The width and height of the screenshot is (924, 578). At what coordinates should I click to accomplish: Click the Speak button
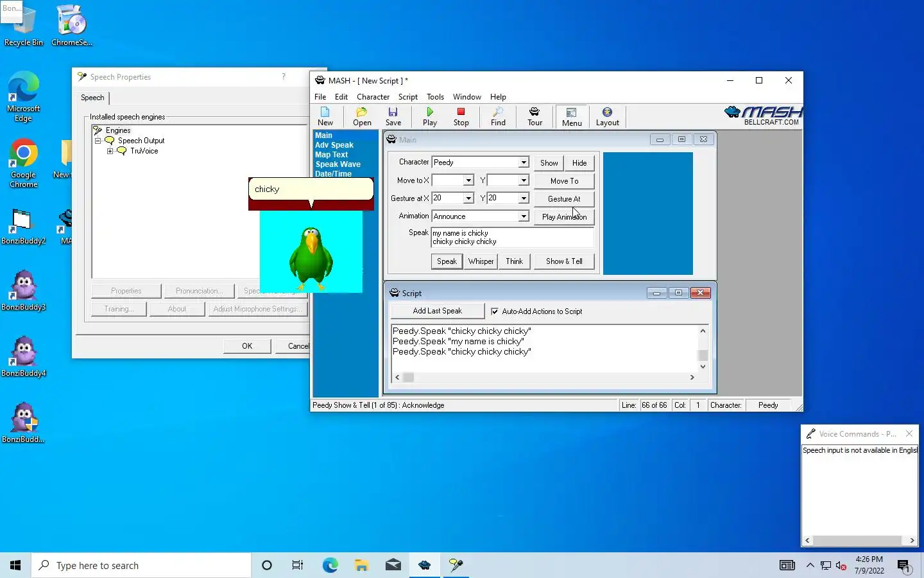(447, 261)
